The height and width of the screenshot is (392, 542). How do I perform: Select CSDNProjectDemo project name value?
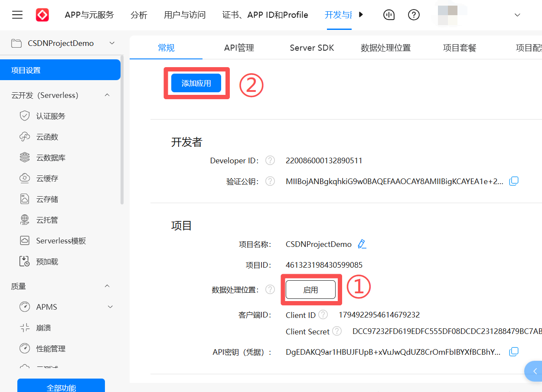coord(319,244)
